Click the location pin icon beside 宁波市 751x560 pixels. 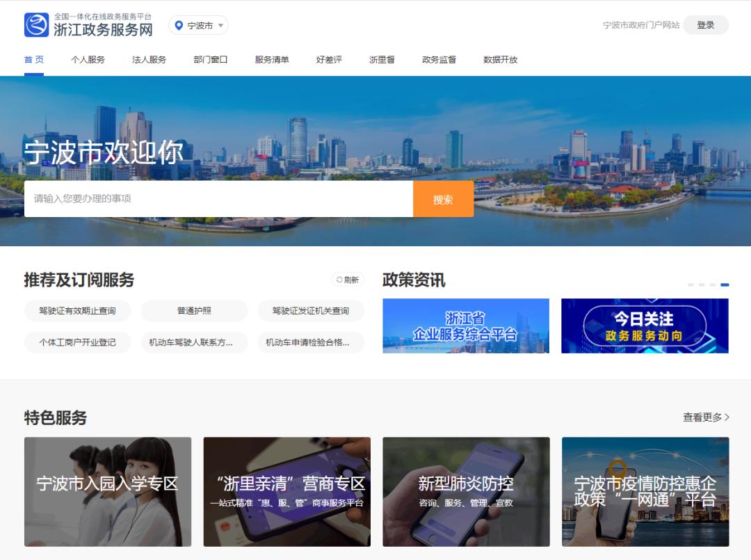180,25
